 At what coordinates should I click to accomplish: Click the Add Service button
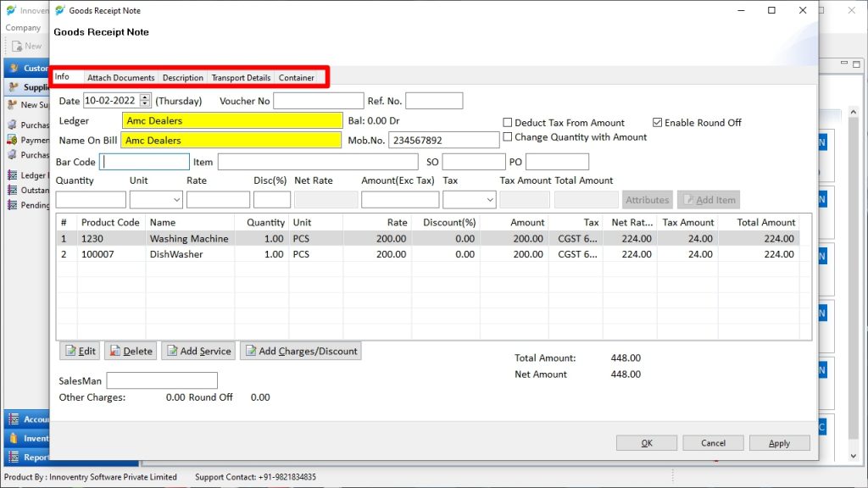click(x=198, y=351)
